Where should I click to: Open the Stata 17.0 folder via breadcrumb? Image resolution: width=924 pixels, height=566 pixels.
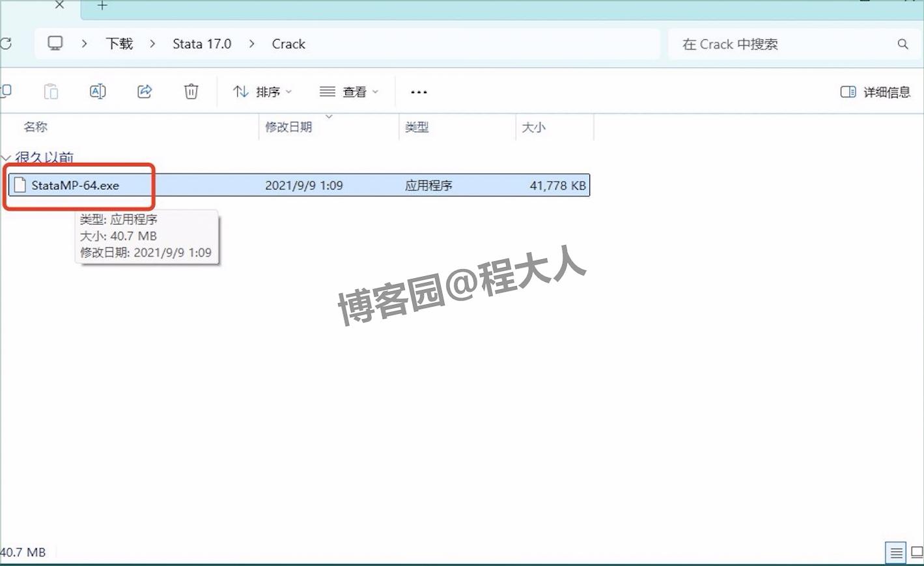point(202,44)
